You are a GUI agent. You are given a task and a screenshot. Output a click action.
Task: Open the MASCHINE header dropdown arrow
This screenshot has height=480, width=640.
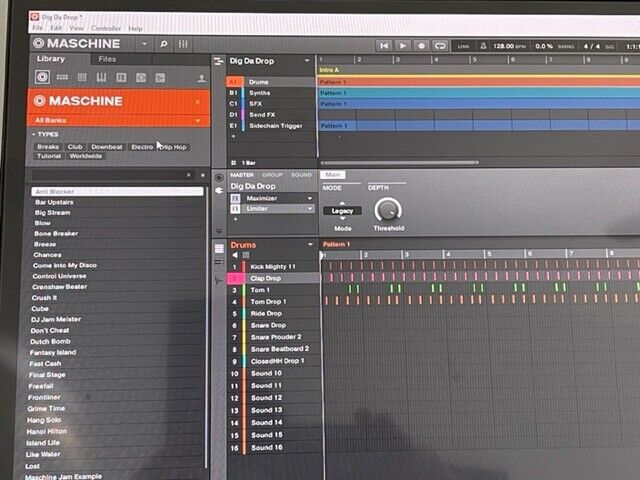[144, 44]
